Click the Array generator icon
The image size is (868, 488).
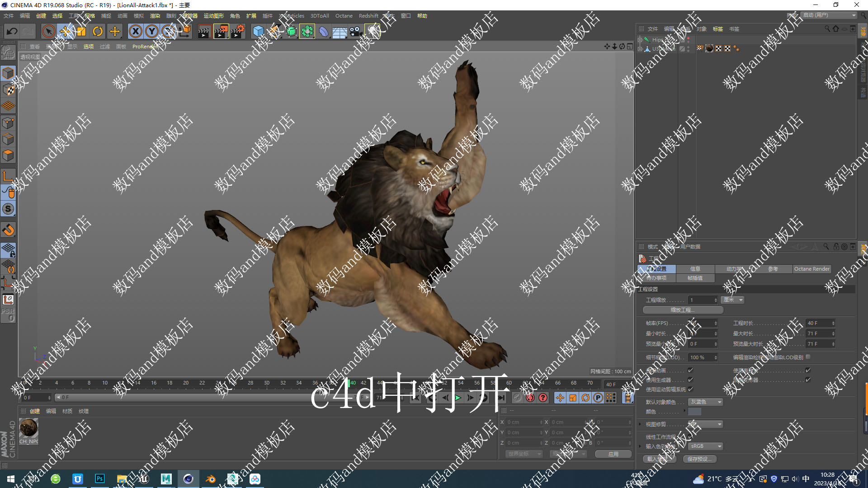(x=307, y=31)
